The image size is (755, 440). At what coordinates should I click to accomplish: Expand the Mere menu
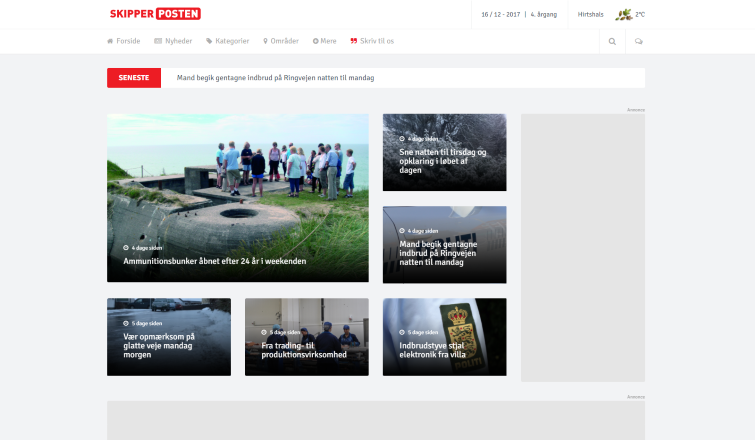328,41
